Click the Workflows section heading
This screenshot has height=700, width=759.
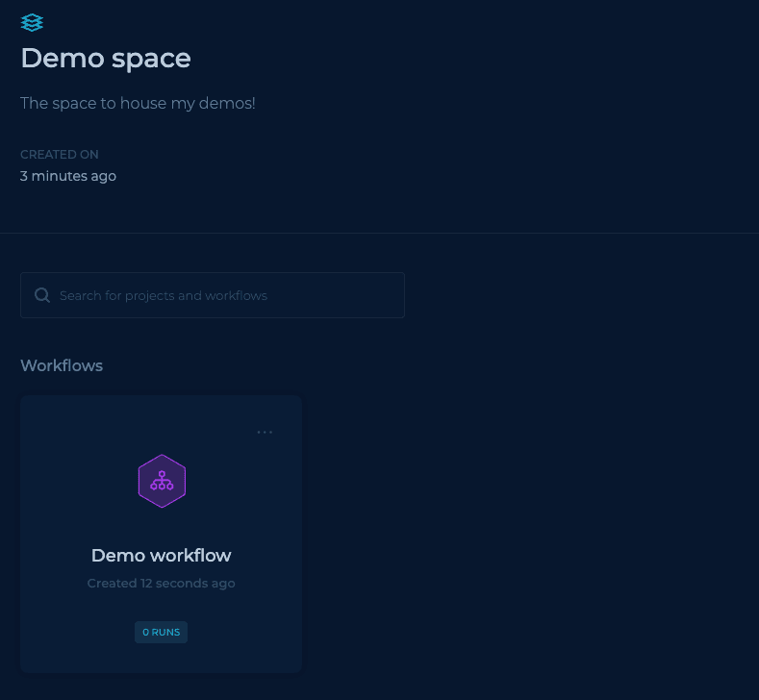(62, 365)
